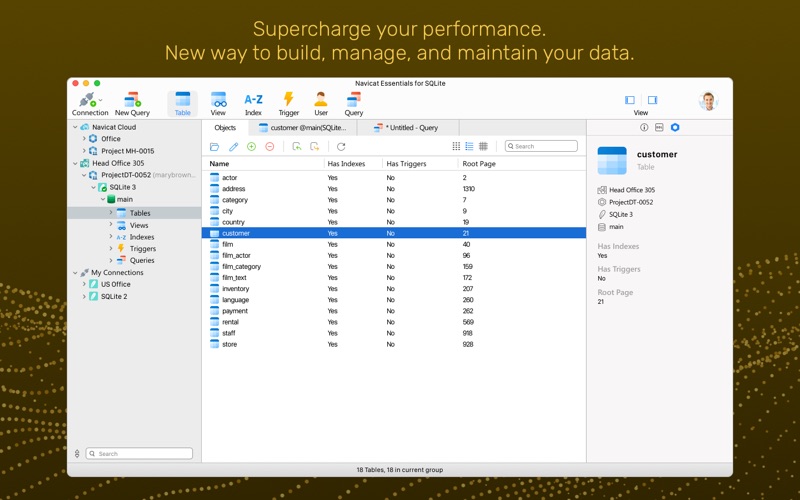Sort by the Has Indexes column header
This screenshot has height=500, width=800.
(353, 164)
